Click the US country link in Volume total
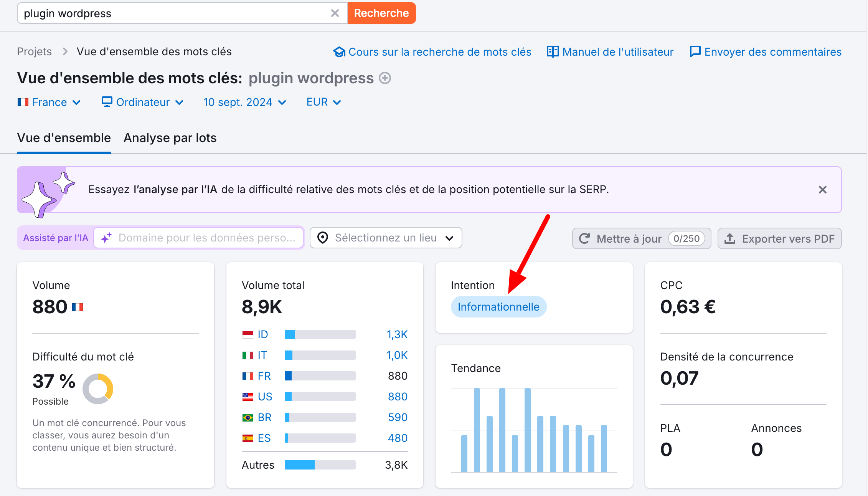 click(x=265, y=397)
